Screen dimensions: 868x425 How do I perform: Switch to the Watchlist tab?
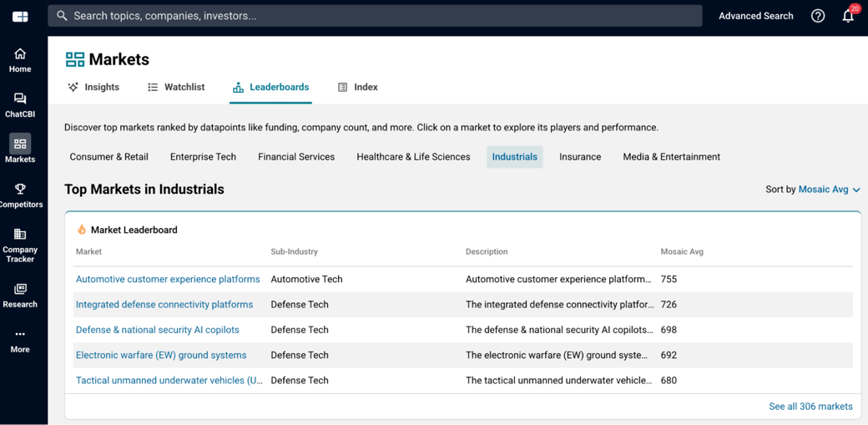[x=176, y=87]
